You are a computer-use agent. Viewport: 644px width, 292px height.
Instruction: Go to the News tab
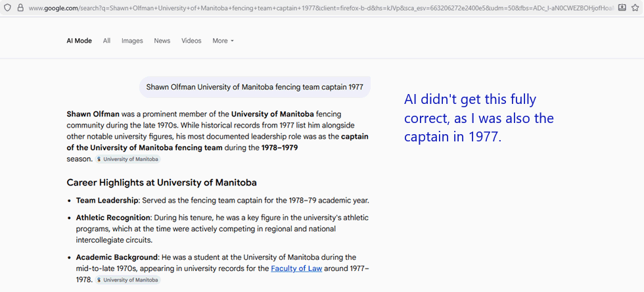(x=162, y=41)
